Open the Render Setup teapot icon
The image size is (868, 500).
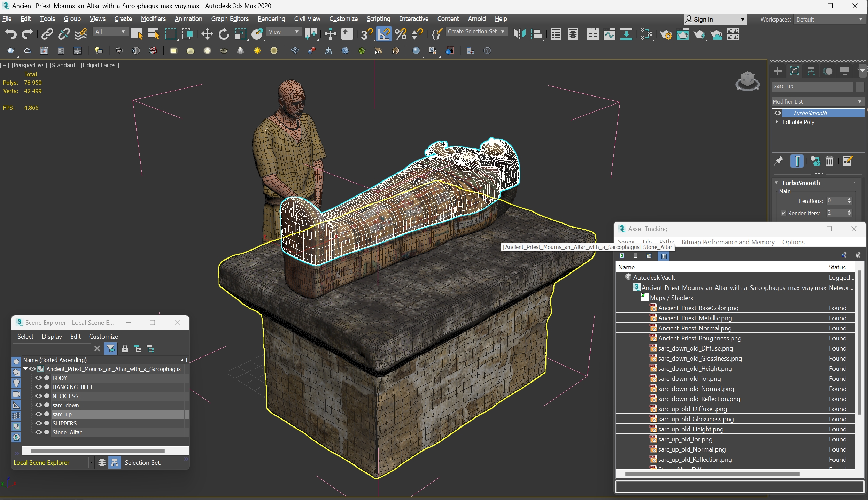click(x=666, y=34)
